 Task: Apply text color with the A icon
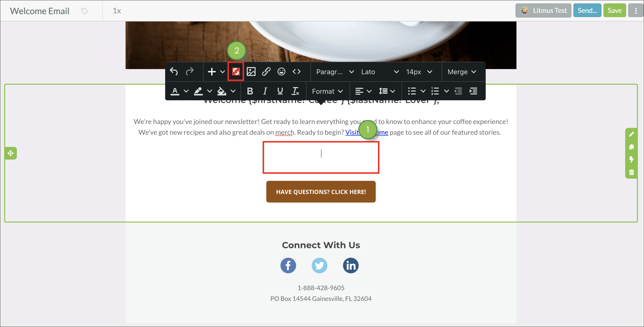175,91
